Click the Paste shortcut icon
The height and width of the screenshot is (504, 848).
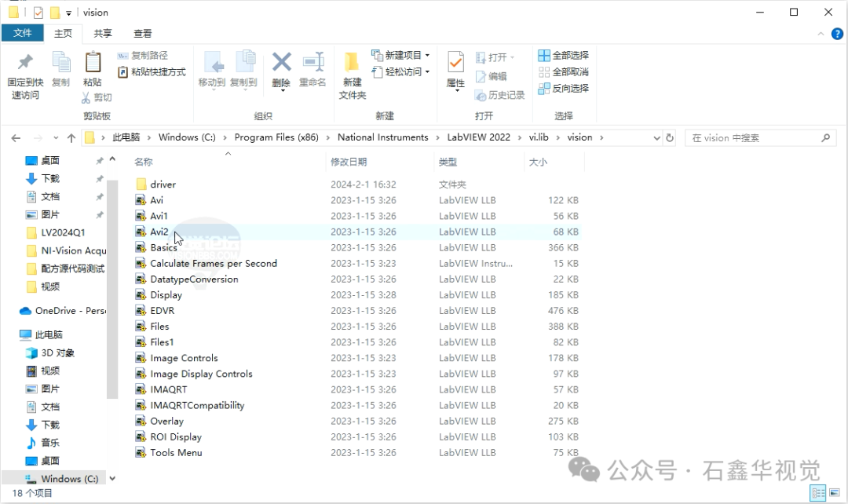(x=122, y=72)
